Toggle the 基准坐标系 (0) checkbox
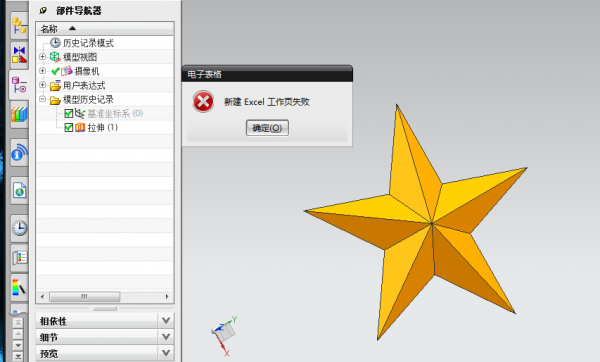 pos(68,113)
